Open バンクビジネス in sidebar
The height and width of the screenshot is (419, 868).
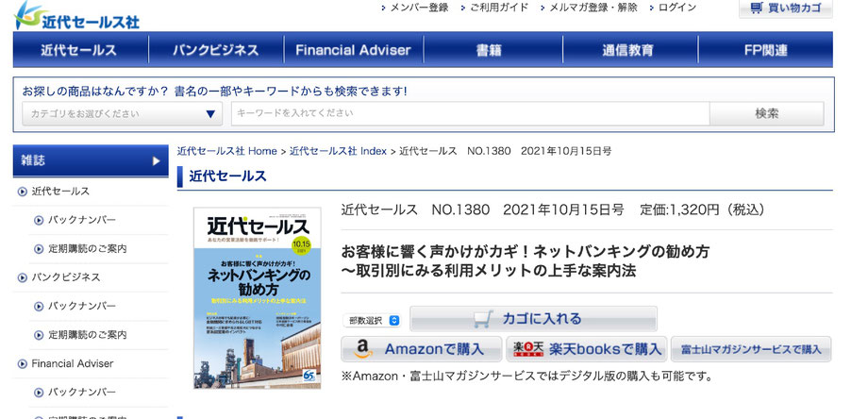(66, 277)
